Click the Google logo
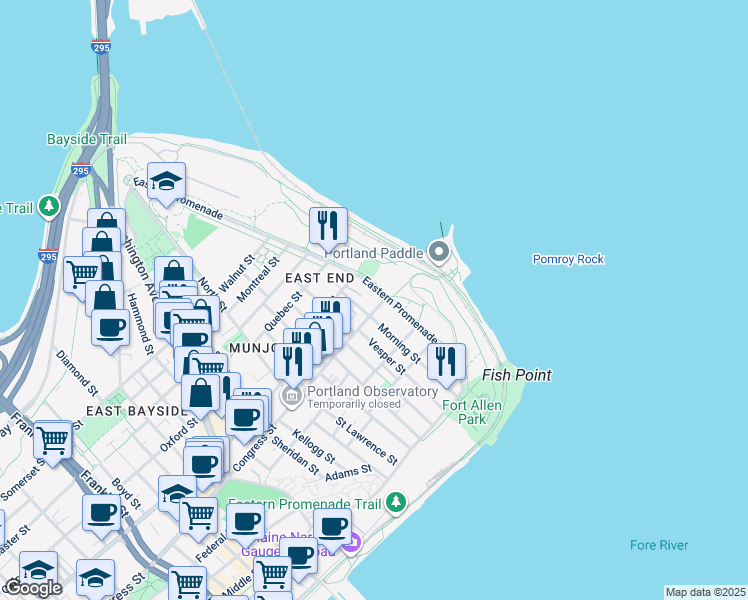Viewport: 748px width, 600px height. 33,588
